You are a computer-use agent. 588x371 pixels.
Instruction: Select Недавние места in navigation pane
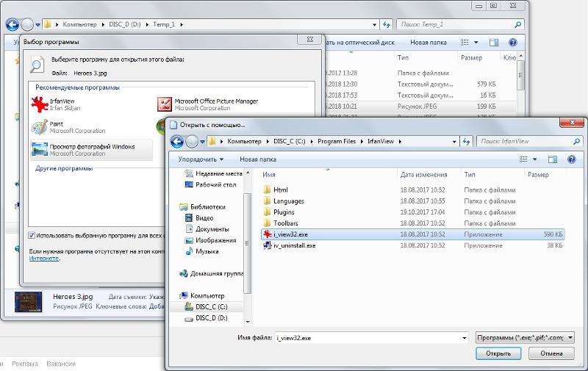coord(214,173)
